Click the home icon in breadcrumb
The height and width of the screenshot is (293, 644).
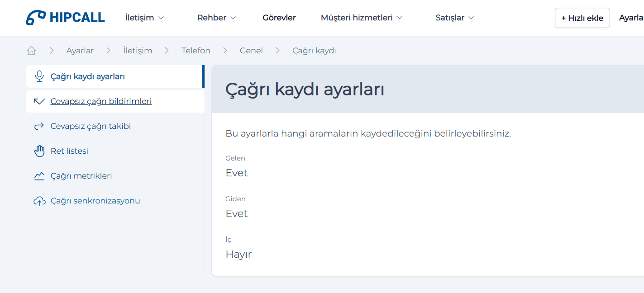click(31, 51)
